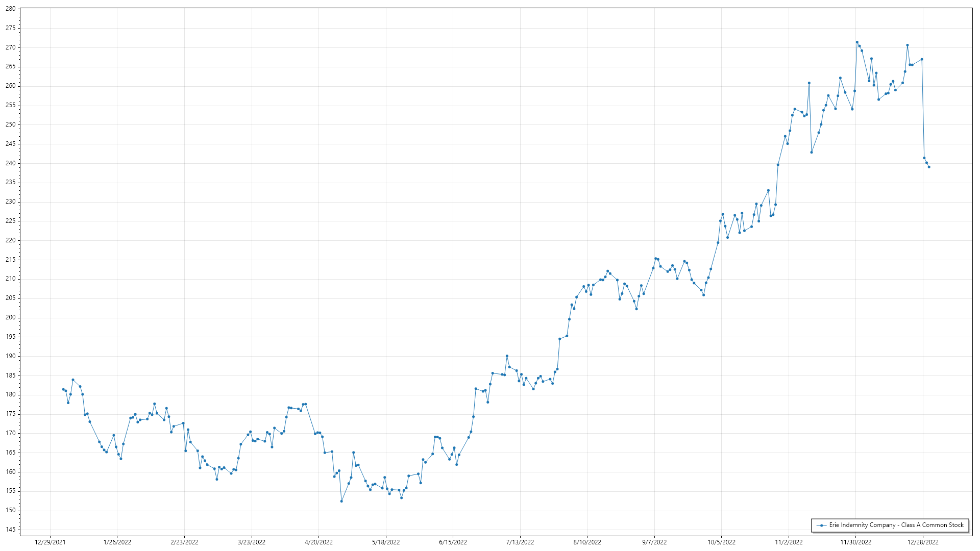Click the 175 value on y-axis
Screen dimensions: 980x551
click(10, 414)
